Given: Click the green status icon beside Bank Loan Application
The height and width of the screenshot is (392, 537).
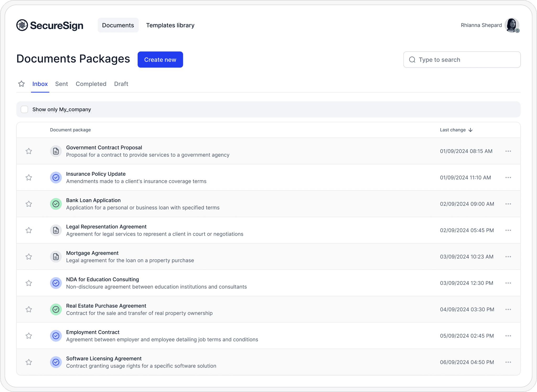Looking at the screenshot, I should click(x=56, y=204).
